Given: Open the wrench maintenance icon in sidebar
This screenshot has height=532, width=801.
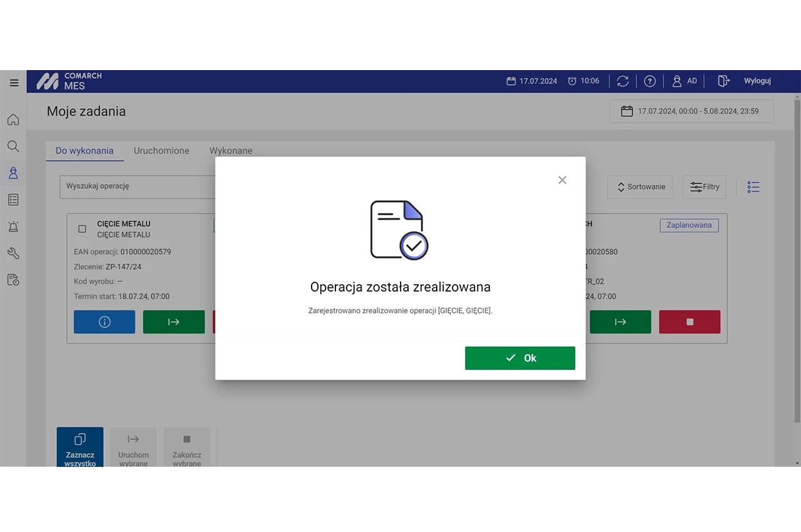Looking at the screenshot, I should coord(13,253).
